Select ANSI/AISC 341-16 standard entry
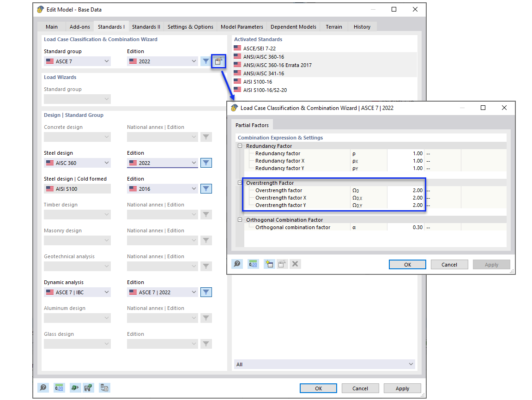532x400 pixels. click(325, 73)
